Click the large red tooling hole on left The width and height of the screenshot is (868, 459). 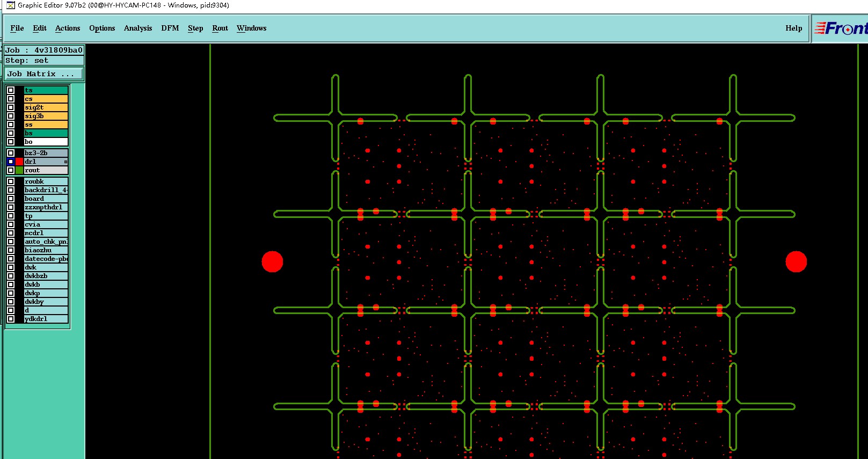pyautogui.click(x=272, y=261)
